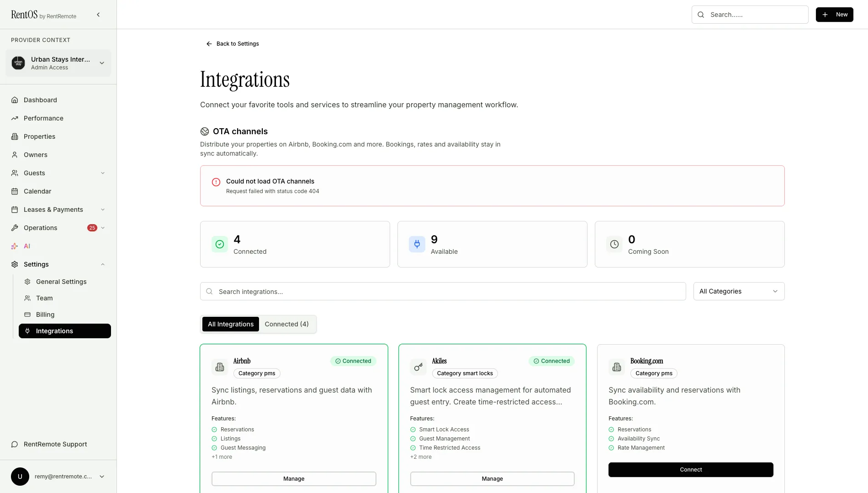Connect the Booking.com integration
868x493 pixels.
point(691,470)
